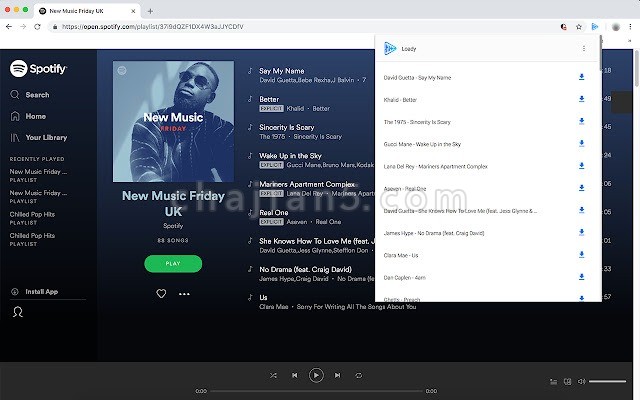
Task: Download Dan Caplen - 4am track
Action: click(582, 277)
